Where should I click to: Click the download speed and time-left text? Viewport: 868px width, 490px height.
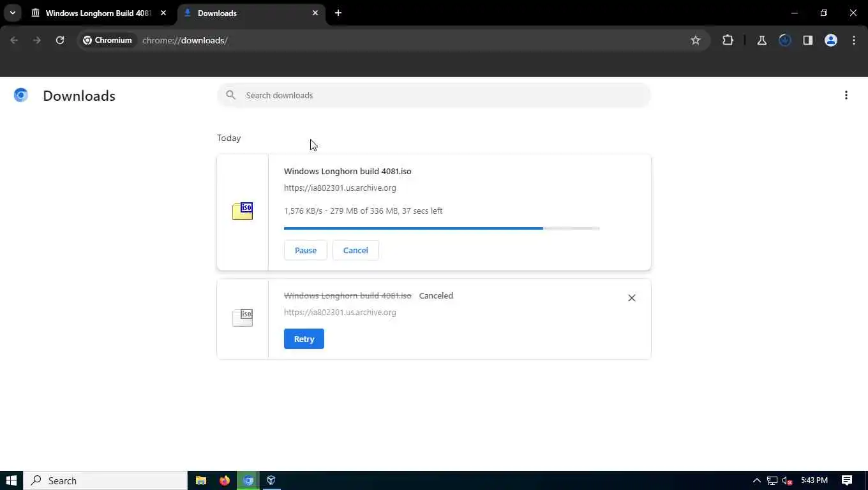pyautogui.click(x=363, y=211)
